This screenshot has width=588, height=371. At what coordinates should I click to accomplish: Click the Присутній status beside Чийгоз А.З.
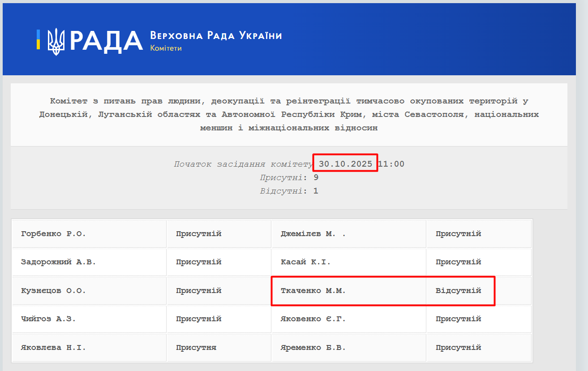(199, 319)
